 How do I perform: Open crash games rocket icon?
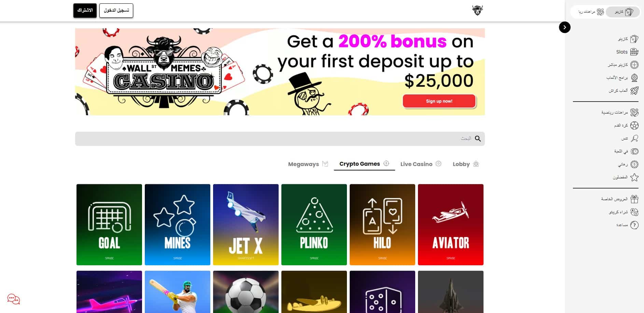point(634,91)
